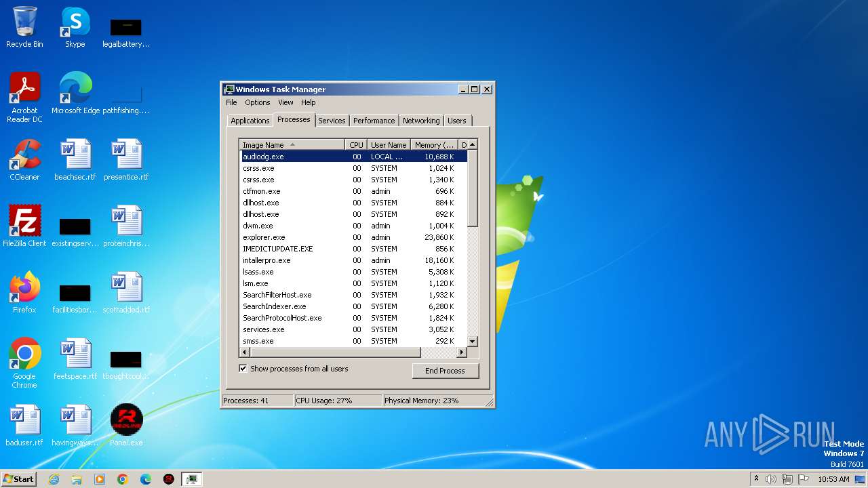Select the feetspace.rtf document icon
The image size is (868, 488).
[x=75, y=359]
